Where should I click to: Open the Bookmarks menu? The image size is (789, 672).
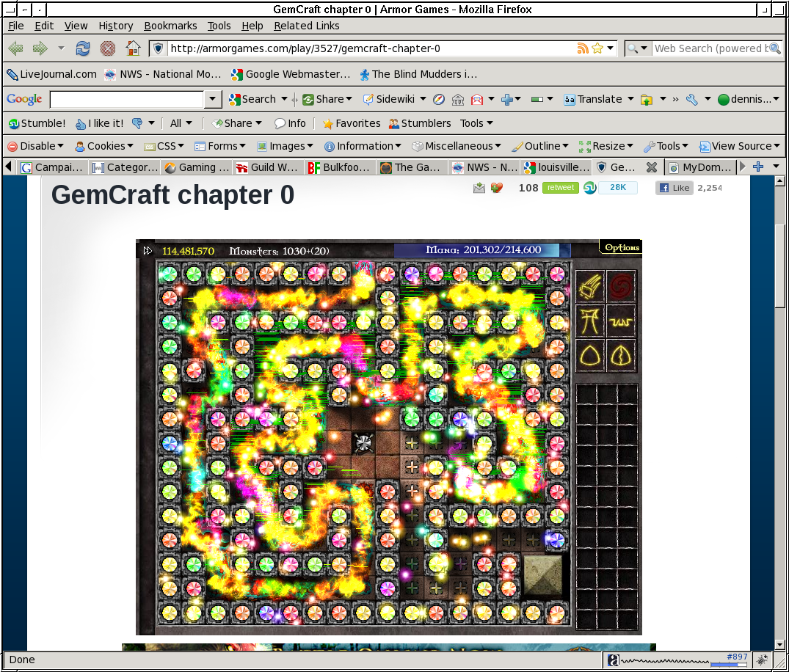pyautogui.click(x=170, y=26)
